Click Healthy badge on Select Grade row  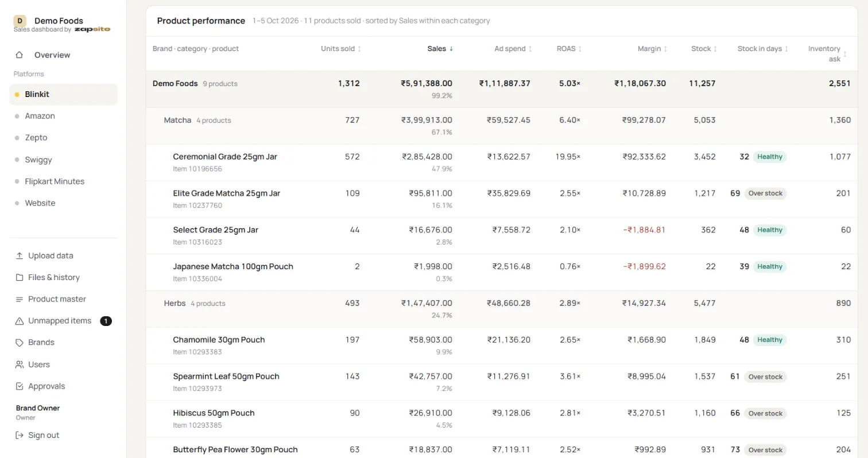click(x=770, y=230)
